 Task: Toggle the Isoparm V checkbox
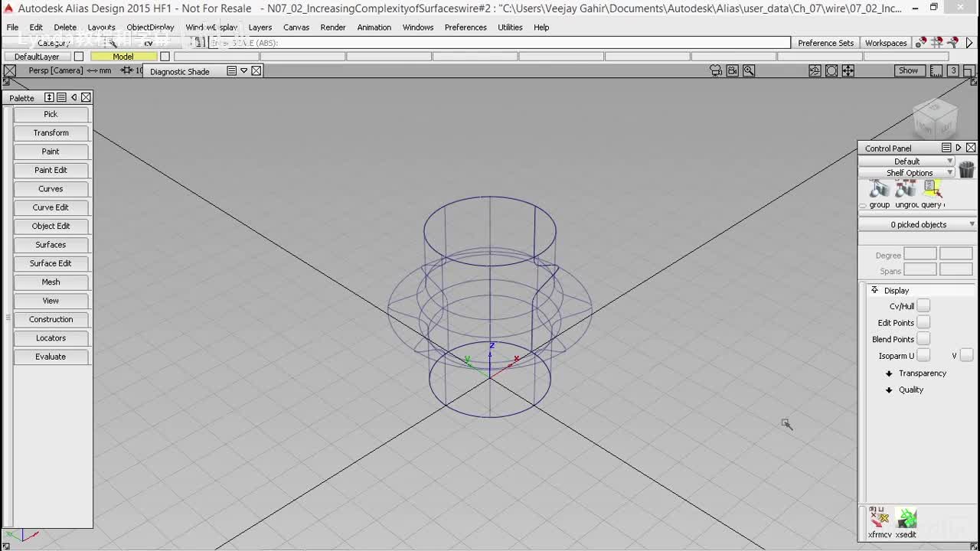966,355
